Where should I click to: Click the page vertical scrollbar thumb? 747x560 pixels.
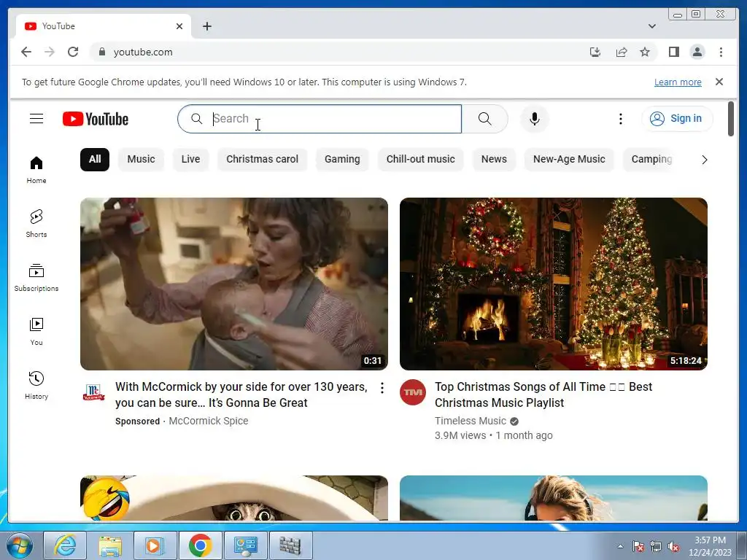pos(731,119)
